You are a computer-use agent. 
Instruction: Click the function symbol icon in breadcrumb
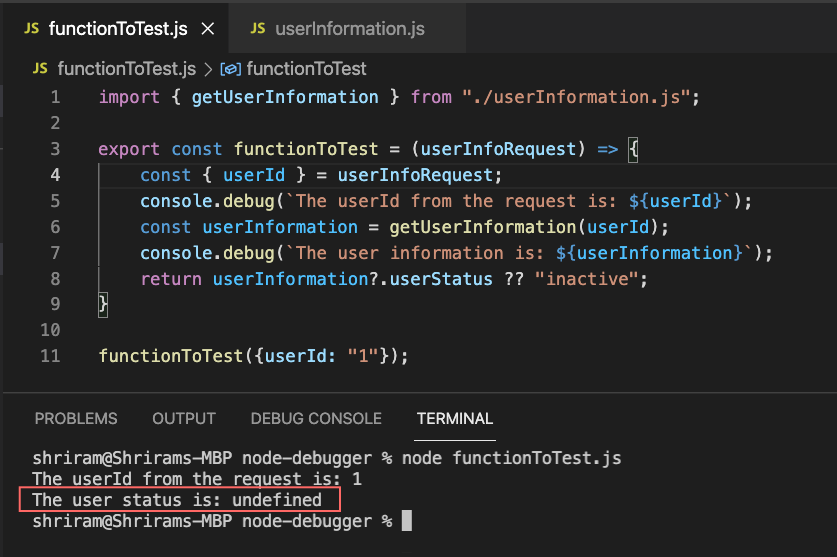coord(230,69)
